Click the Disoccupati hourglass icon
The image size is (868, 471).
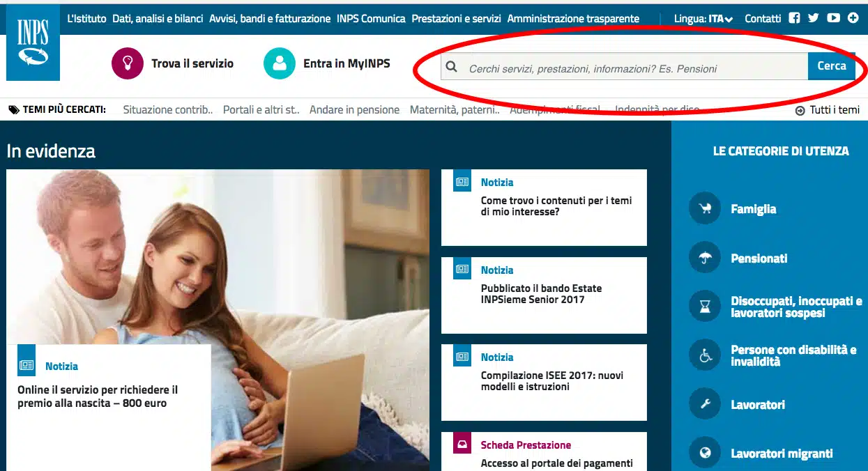[705, 307]
